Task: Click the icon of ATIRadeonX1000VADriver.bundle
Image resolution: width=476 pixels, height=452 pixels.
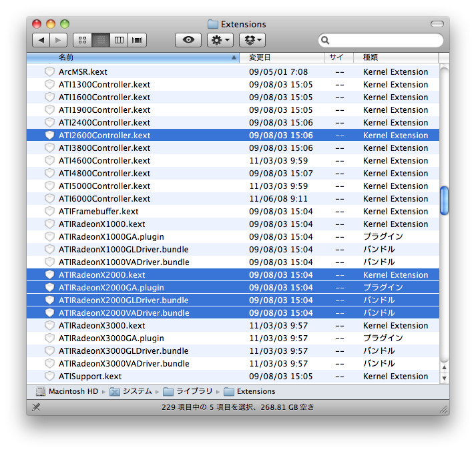Action: point(49,262)
